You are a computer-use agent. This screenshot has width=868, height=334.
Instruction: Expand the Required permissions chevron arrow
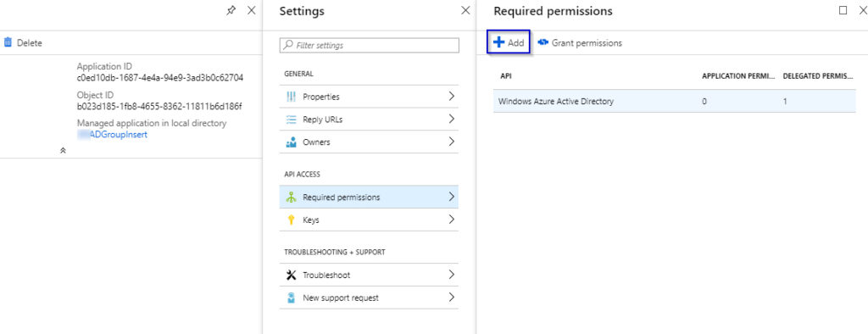(452, 198)
